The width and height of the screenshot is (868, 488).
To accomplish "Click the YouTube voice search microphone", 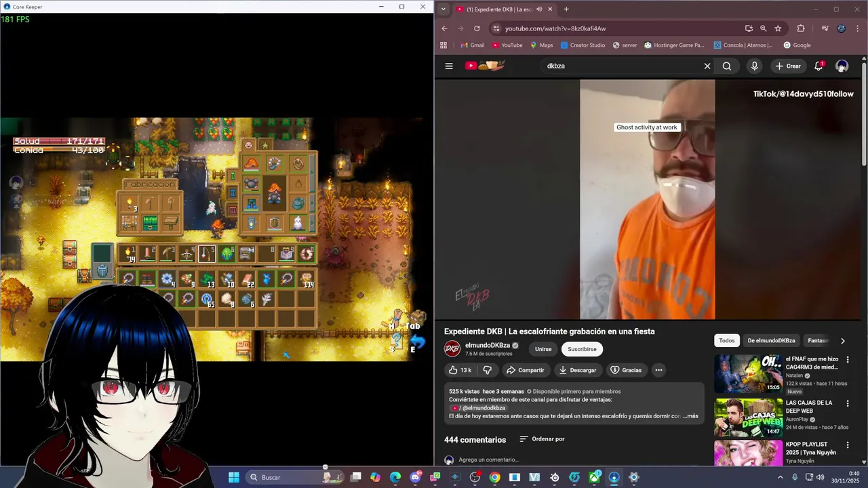I will [754, 66].
